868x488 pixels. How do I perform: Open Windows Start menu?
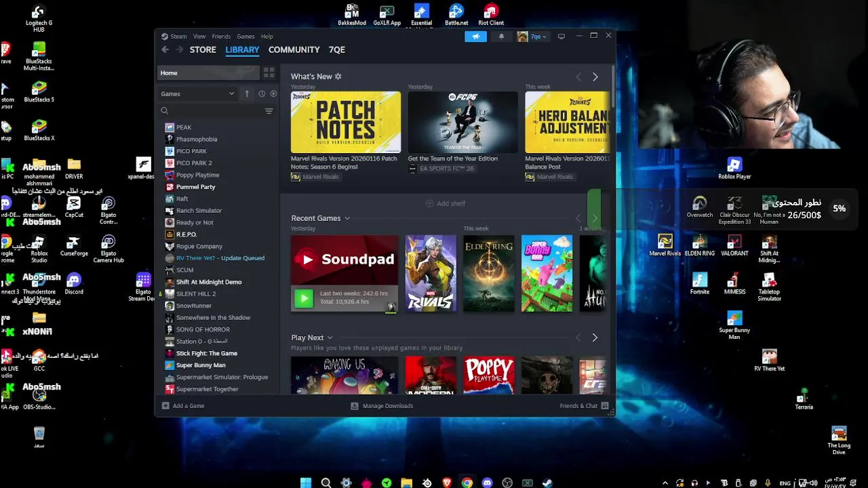click(x=306, y=483)
